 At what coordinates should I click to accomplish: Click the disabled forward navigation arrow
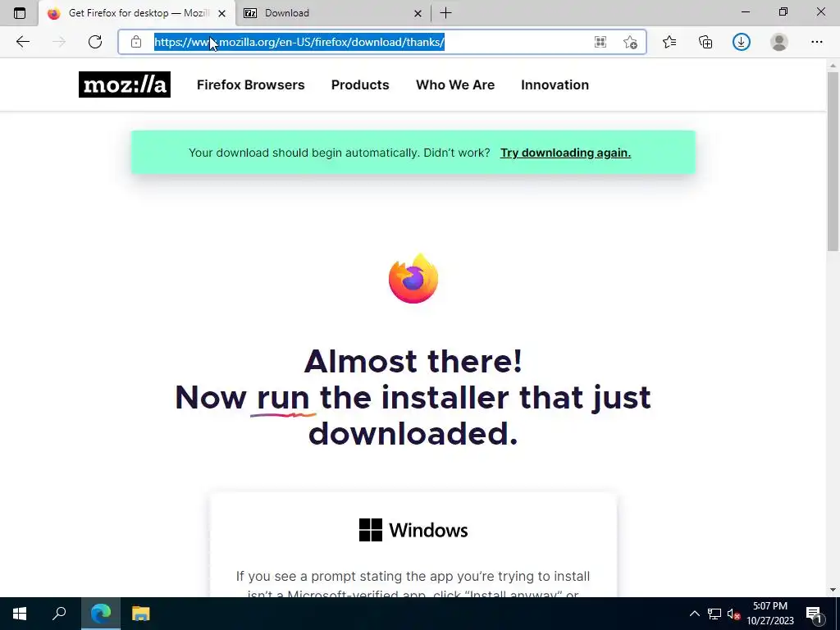pyautogui.click(x=59, y=42)
